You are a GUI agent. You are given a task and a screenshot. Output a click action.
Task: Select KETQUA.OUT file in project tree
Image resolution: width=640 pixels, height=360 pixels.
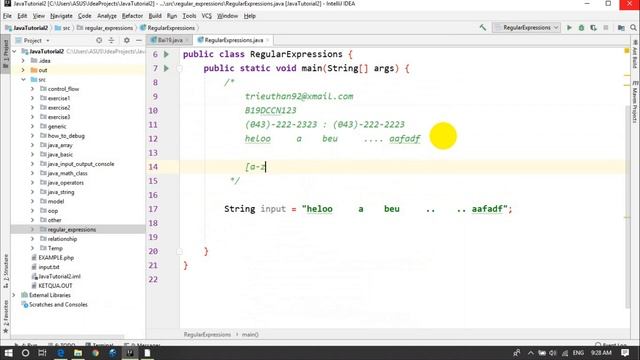(x=51, y=286)
